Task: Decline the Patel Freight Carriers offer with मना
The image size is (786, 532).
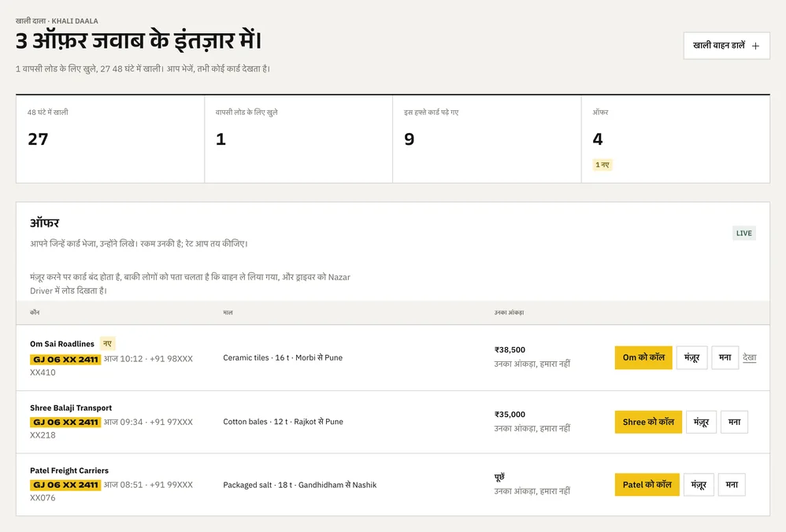Action: coord(732,485)
